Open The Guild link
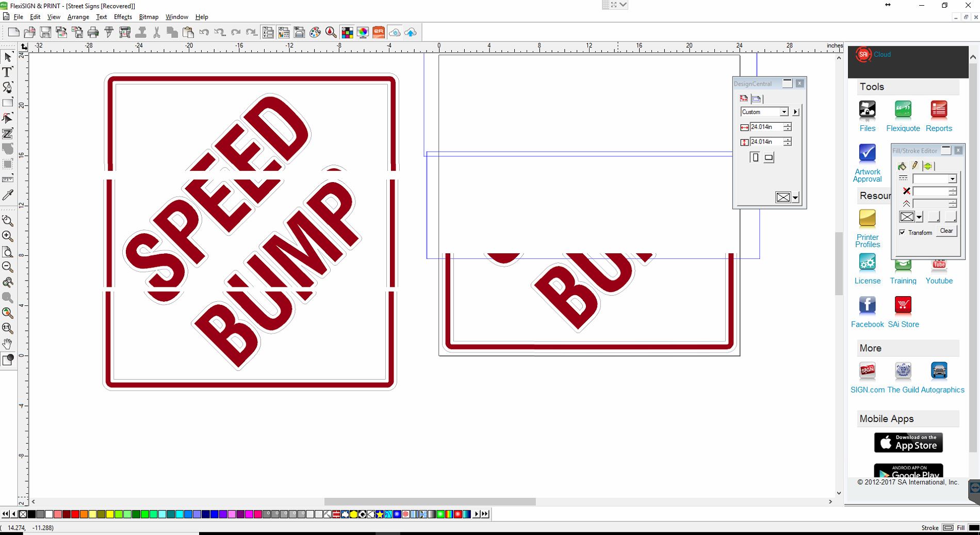 tap(903, 378)
